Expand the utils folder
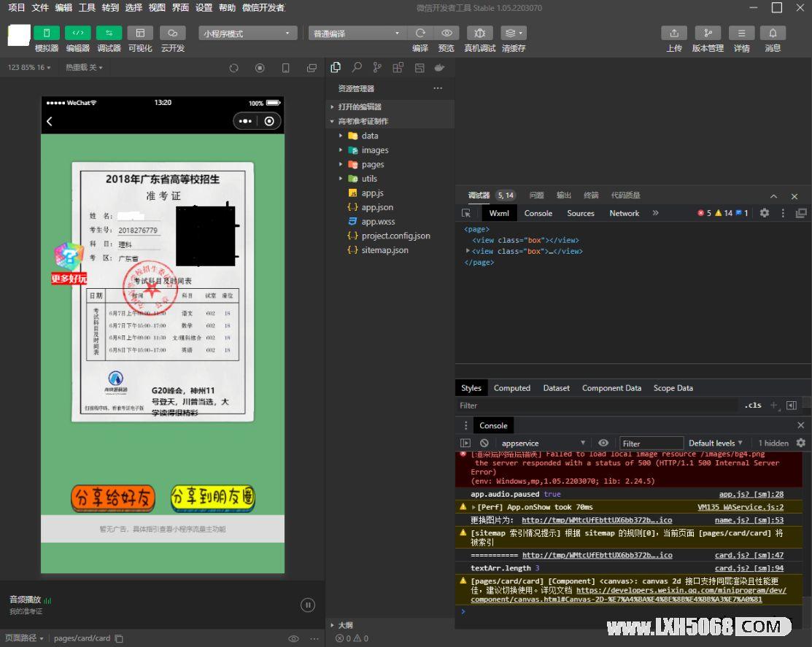The image size is (812, 647). pos(390,179)
